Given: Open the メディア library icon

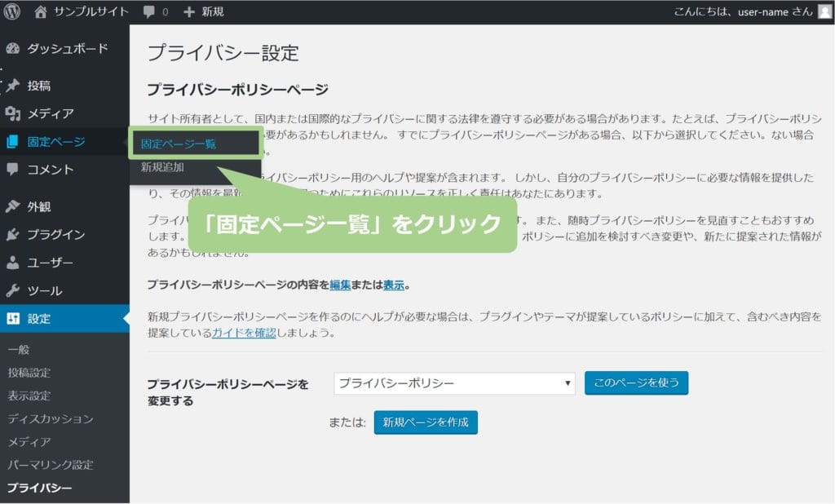Looking at the screenshot, I should [x=13, y=113].
